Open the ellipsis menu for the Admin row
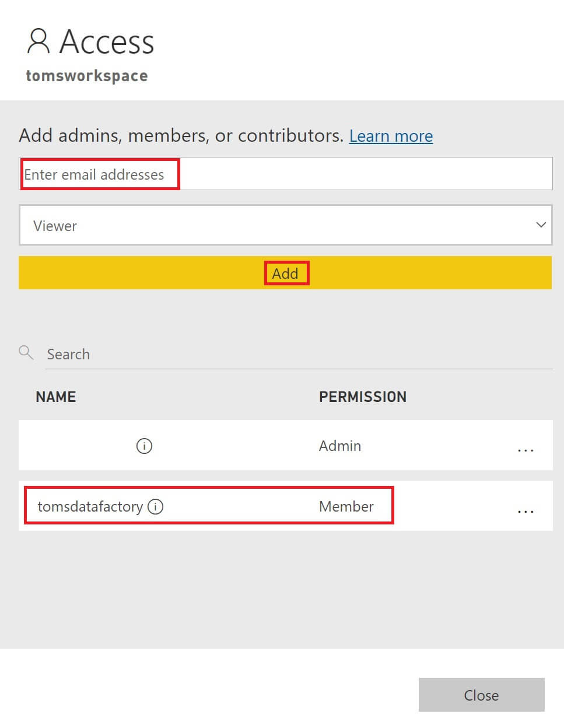 [x=526, y=450]
